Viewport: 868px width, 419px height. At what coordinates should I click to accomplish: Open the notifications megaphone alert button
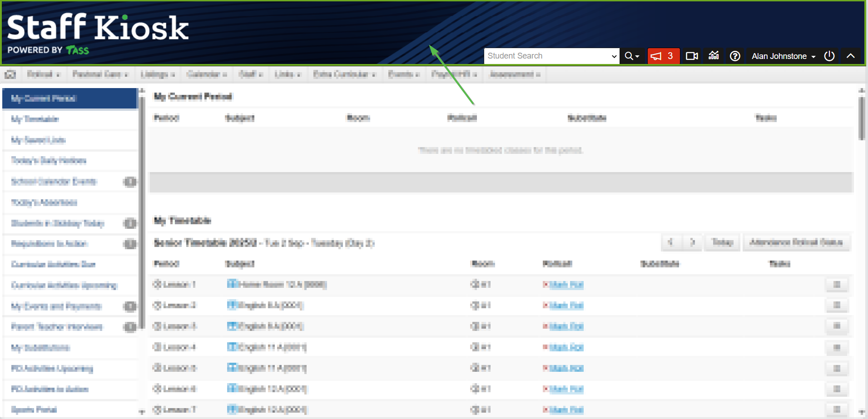663,56
